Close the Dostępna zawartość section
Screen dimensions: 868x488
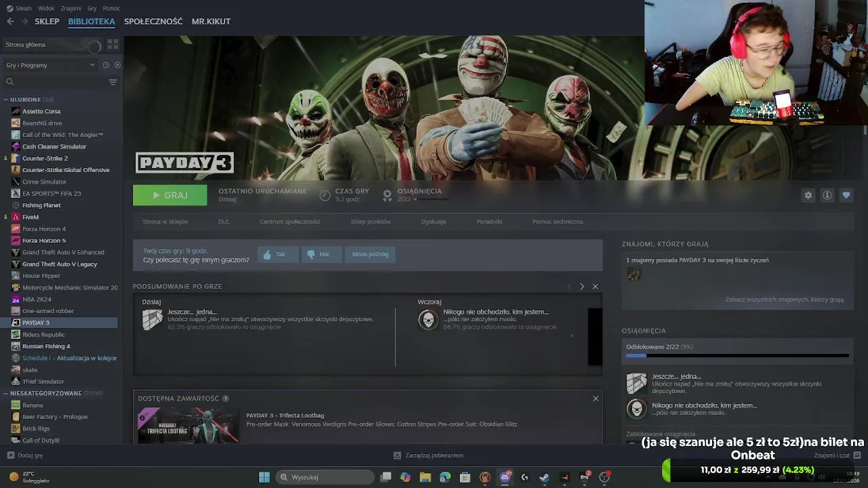(595, 399)
